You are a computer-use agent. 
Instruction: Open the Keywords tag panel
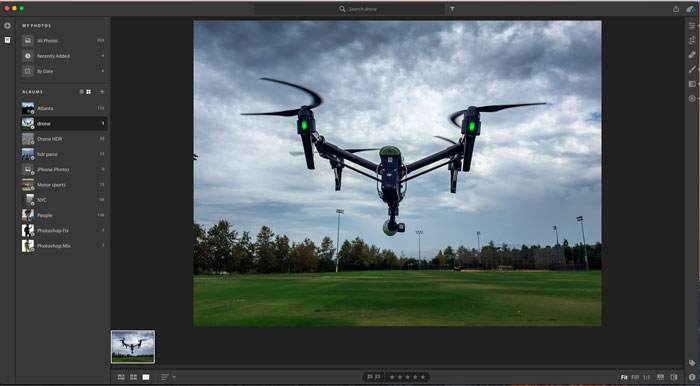pyautogui.click(x=692, y=363)
